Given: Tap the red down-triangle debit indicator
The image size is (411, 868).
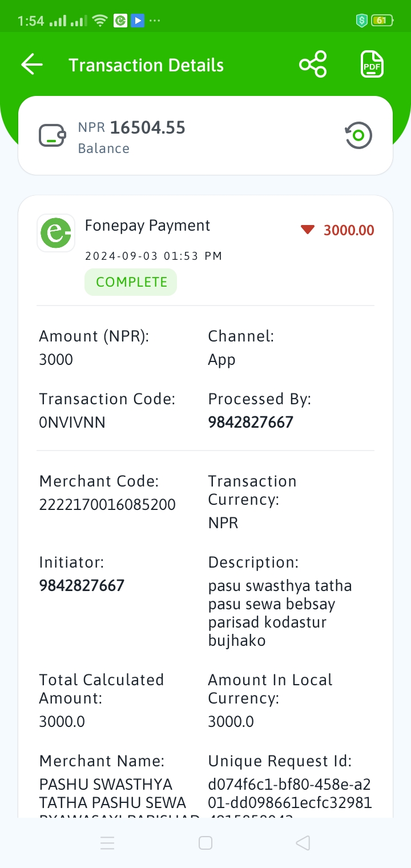Looking at the screenshot, I should pos(308,230).
